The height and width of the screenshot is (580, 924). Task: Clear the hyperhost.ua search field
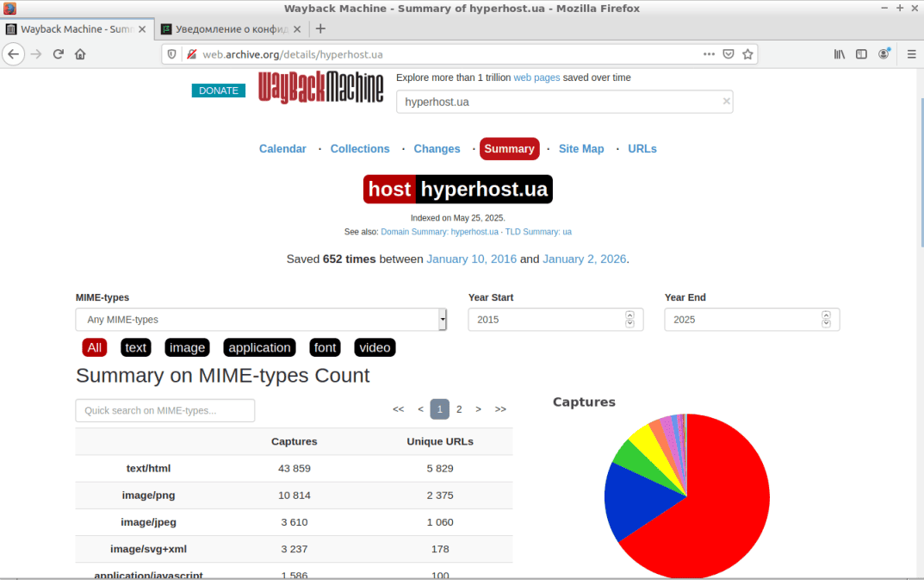tap(726, 102)
